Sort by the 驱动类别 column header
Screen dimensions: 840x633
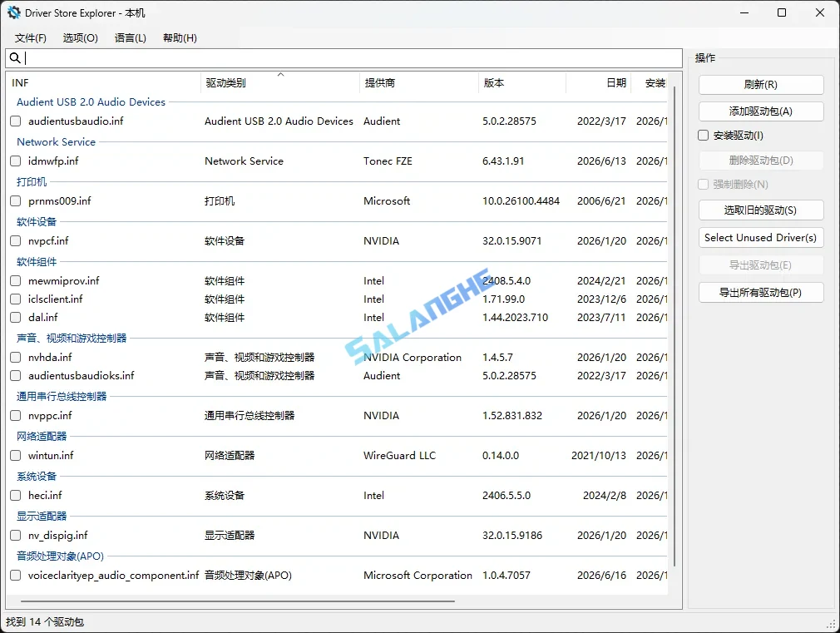280,83
